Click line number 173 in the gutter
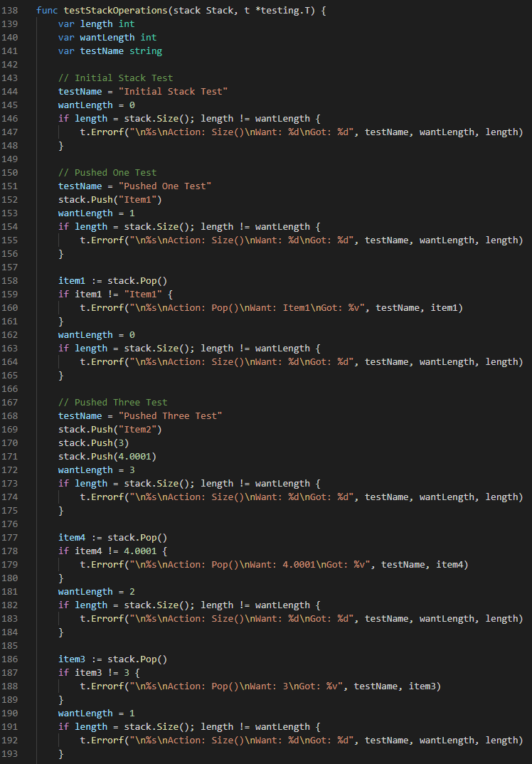 (10, 484)
